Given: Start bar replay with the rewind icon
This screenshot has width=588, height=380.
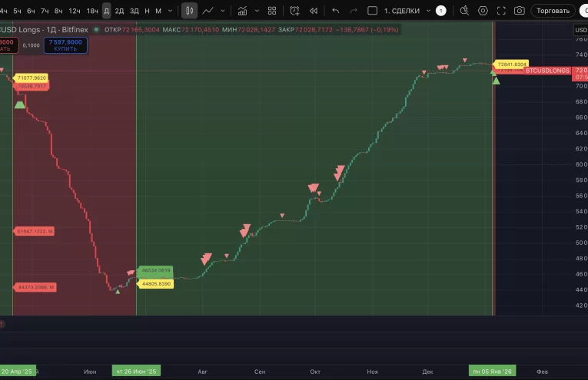Looking at the screenshot, I should pyautogui.click(x=314, y=11).
